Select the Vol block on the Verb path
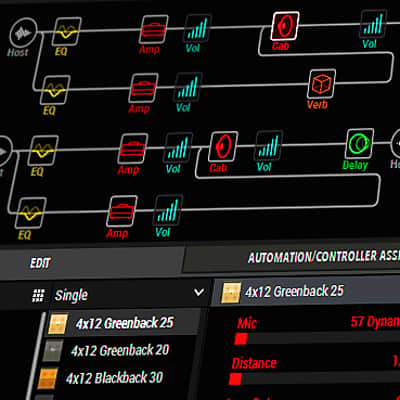The width and height of the screenshot is (400, 400). tap(188, 88)
